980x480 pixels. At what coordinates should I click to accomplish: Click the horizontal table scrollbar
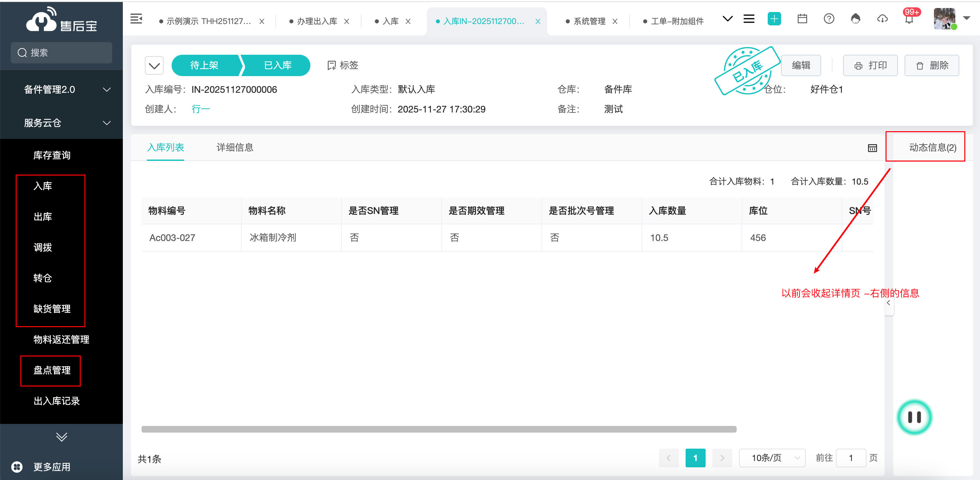tap(438, 429)
